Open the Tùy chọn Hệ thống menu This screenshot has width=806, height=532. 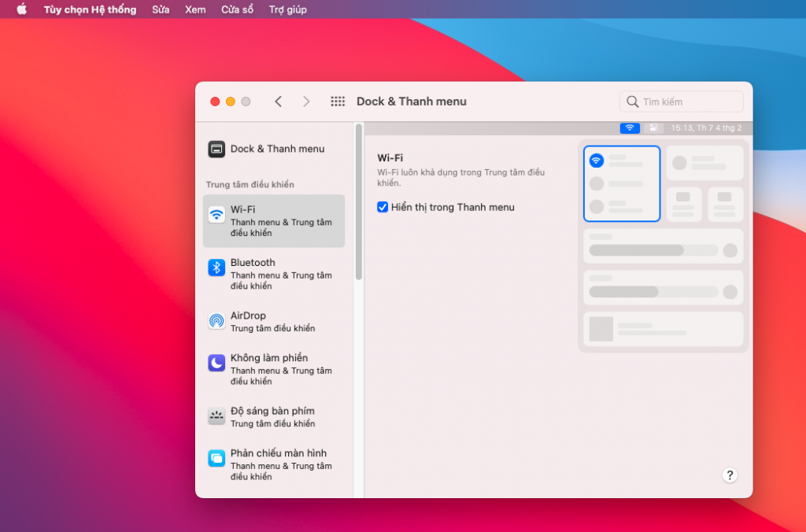(90, 9)
